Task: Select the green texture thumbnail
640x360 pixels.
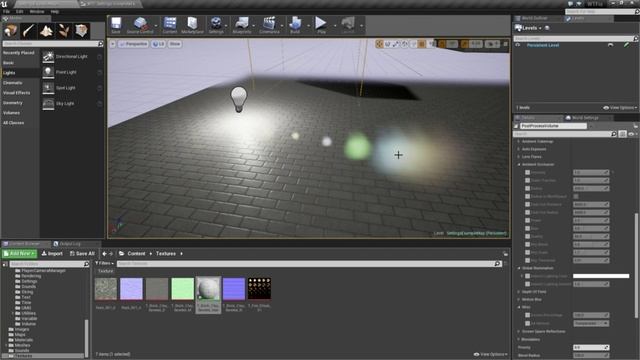Action: (182, 289)
